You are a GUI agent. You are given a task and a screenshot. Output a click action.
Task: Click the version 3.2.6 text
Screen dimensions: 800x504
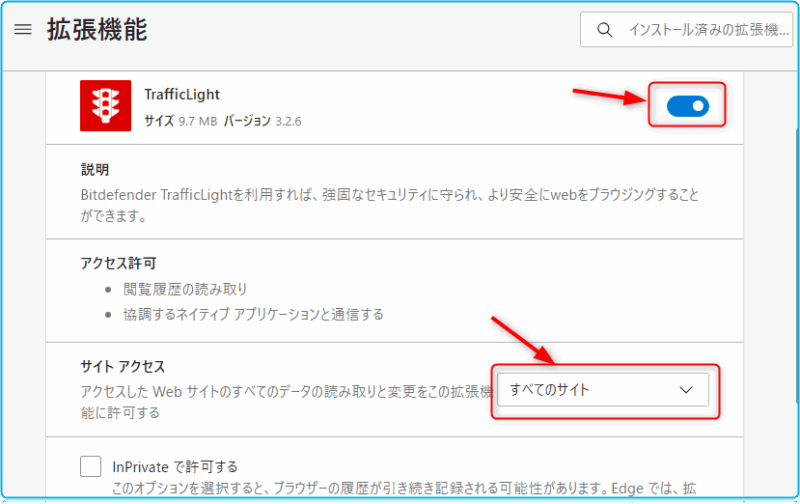point(262,121)
